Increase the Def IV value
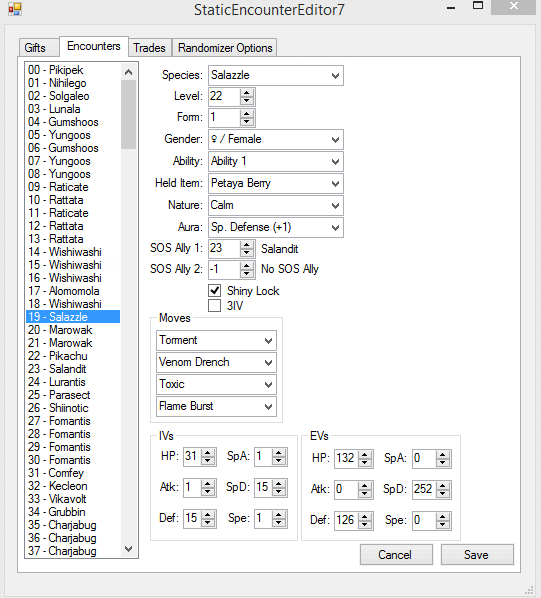The height and width of the screenshot is (598, 541). [208, 515]
